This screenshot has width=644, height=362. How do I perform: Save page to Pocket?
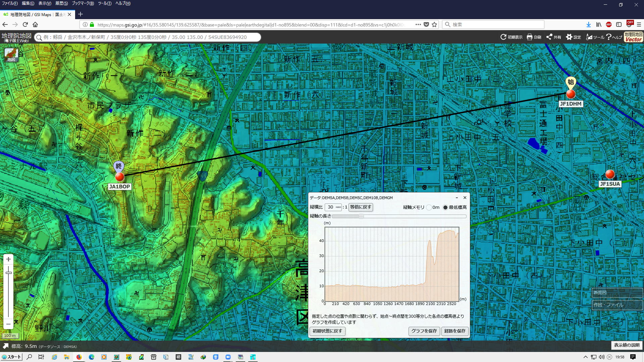point(426,24)
